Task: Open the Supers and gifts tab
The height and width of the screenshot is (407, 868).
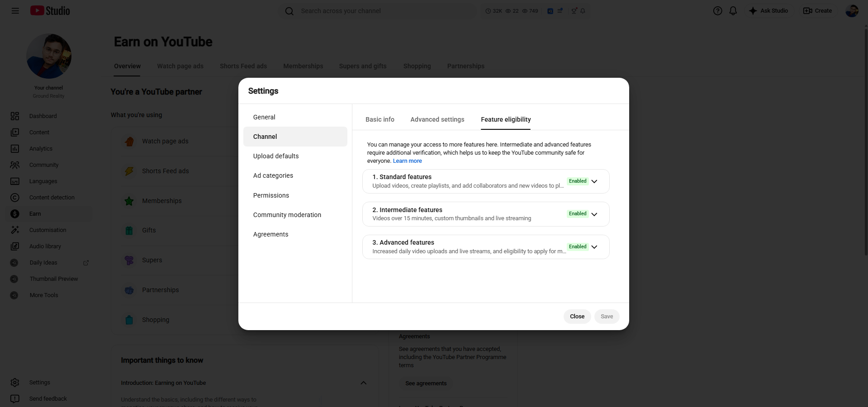Action: pos(363,66)
